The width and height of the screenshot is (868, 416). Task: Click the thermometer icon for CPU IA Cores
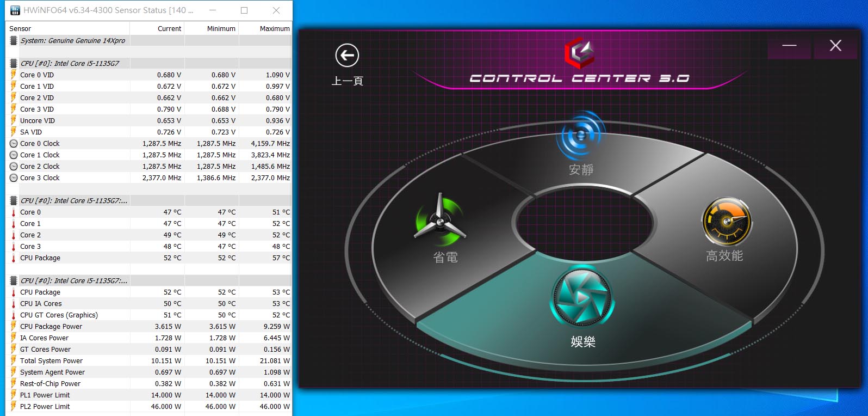click(14, 304)
